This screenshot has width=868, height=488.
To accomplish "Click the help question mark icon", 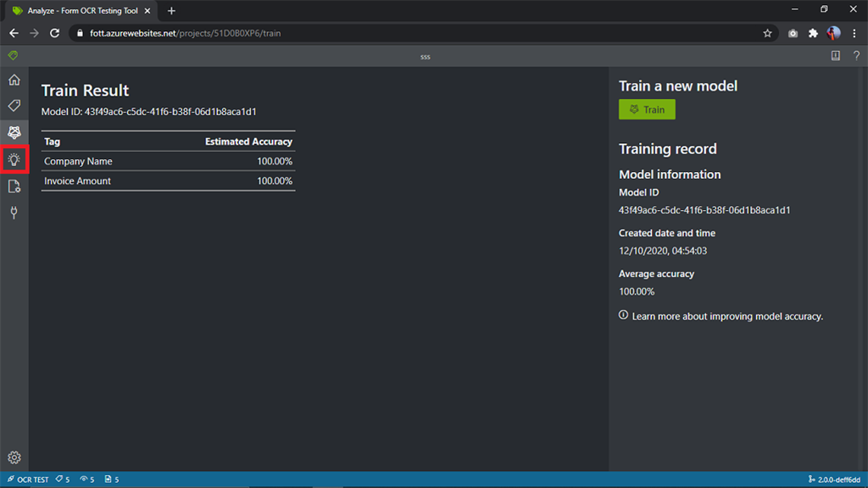I will click(x=856, y=55).
